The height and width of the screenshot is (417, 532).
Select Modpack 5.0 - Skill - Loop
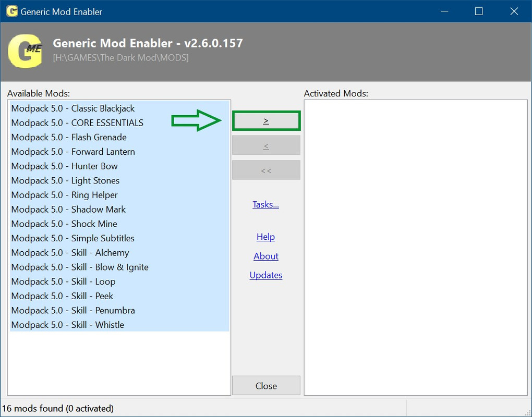pos(119,281)
